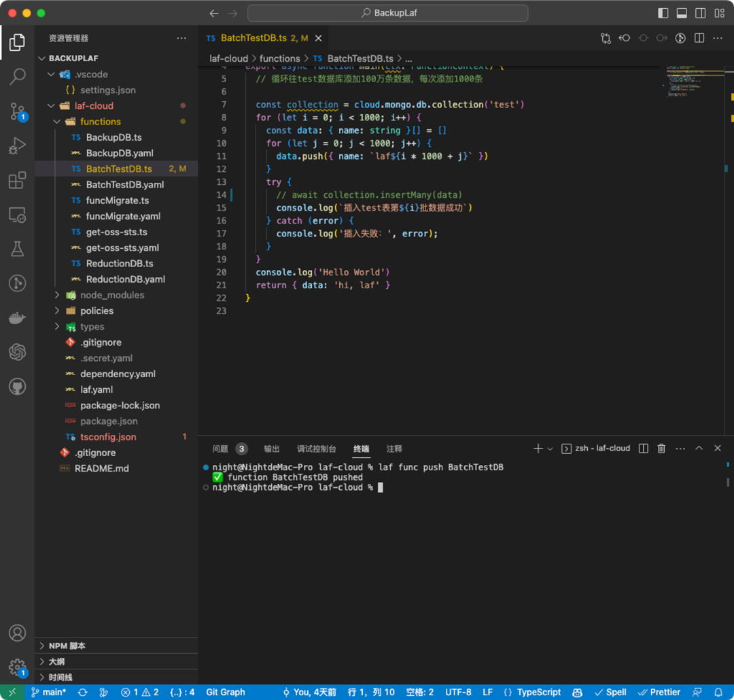Open the Search view icon
The width and height of the screenshot is (734, 700).
17,76
